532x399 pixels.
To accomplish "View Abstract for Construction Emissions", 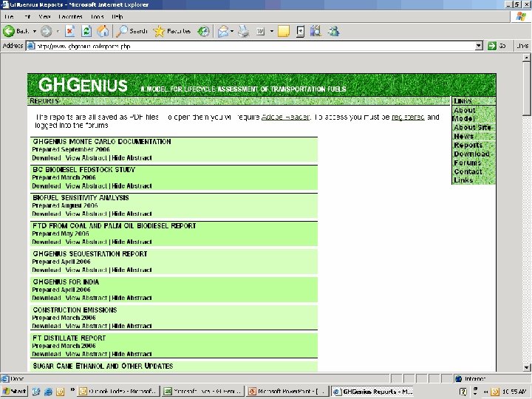I will point(86,326).
